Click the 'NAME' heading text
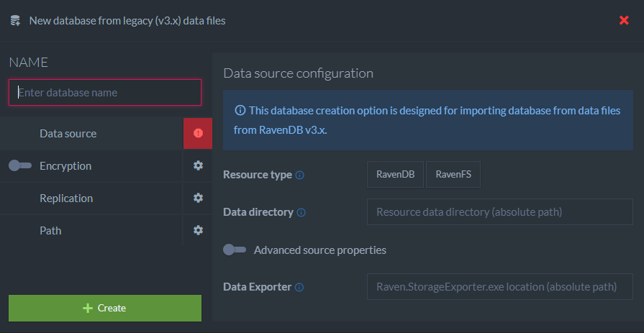Screen dimensions: 644x333 coord(28,63)
